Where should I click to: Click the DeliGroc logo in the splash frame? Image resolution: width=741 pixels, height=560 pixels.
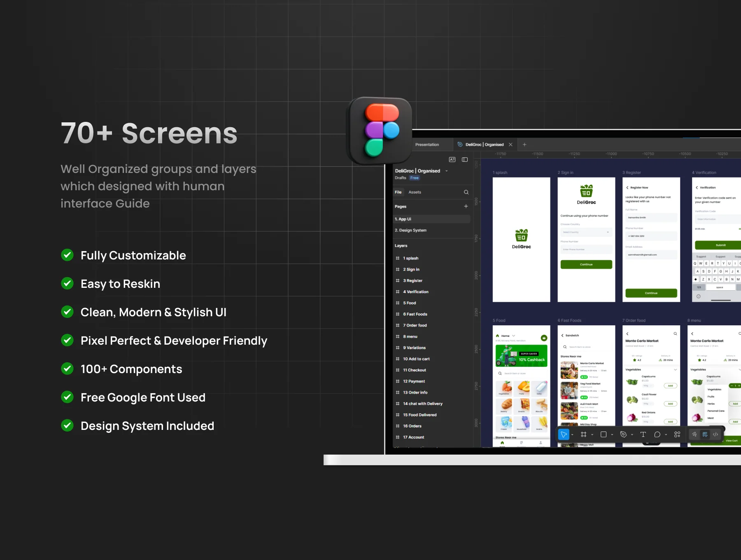pyautogui.click(x=521, y=239)
